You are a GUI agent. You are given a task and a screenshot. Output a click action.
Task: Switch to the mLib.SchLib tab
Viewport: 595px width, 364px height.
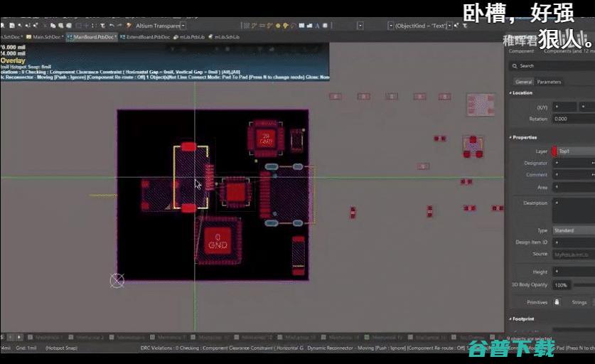[x=224, y=37]
